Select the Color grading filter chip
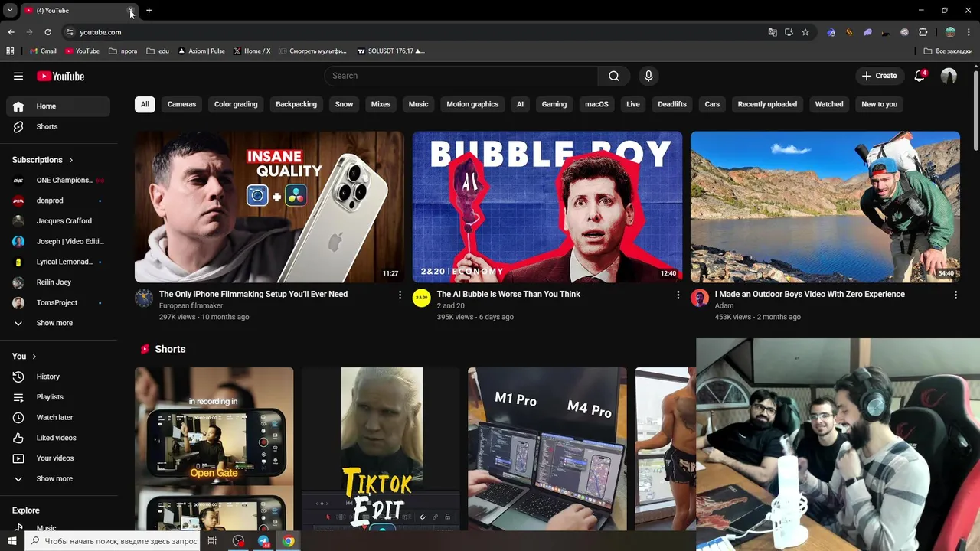The height and width of the screenshot is (551, 980). pyautogui.click(x=236, y=104)
